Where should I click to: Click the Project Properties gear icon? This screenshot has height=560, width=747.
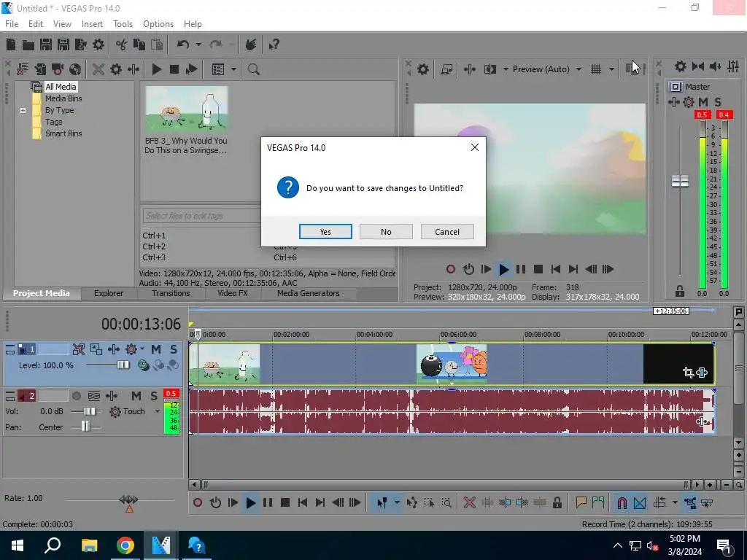point(98,44)
